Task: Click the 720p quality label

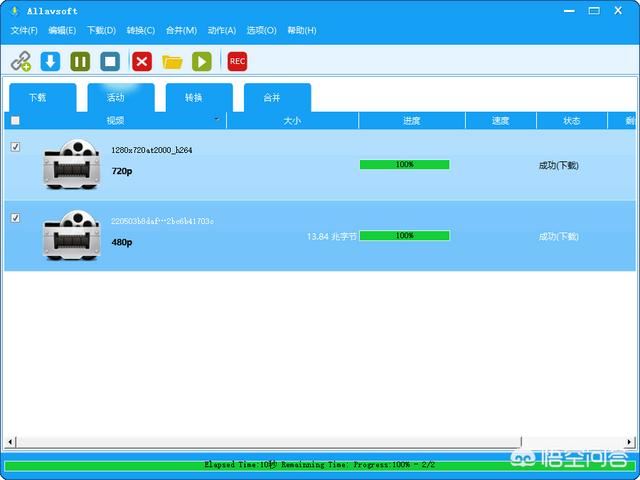Action: click(122, 171)
